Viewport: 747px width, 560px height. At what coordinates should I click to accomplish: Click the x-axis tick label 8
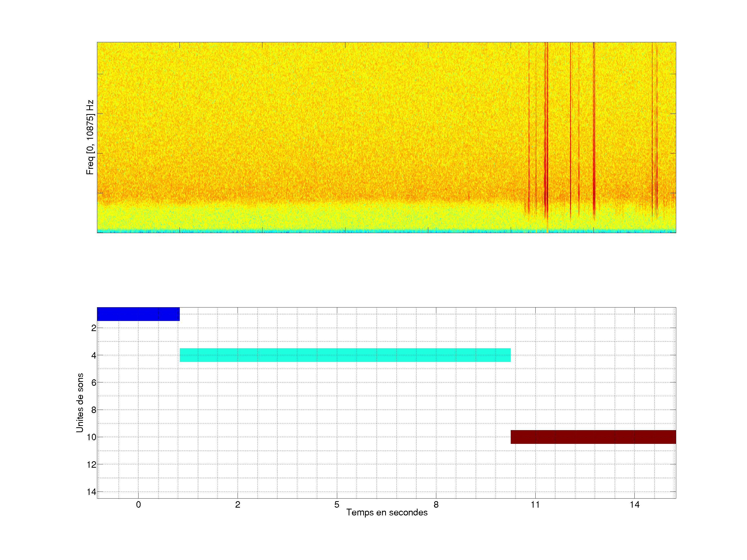[436, 505]
